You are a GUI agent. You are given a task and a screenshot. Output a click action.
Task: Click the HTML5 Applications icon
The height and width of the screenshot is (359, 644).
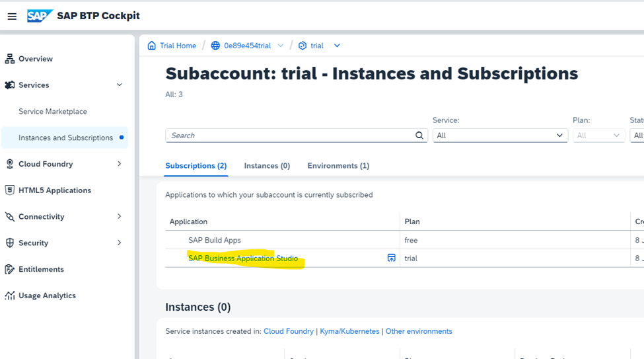point(10,190)
